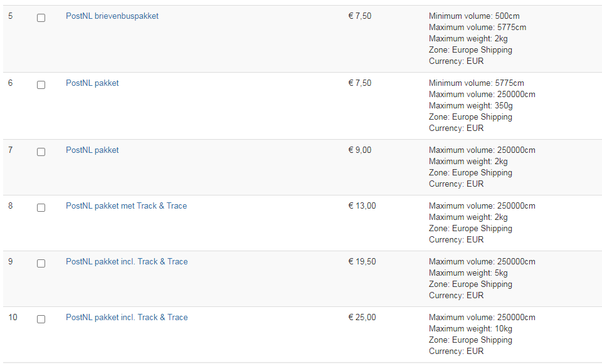Image resolution: width=602 pixels, height=364 pixels.
Task: Tick the checkbox for row 5
Action: point(41,18)
